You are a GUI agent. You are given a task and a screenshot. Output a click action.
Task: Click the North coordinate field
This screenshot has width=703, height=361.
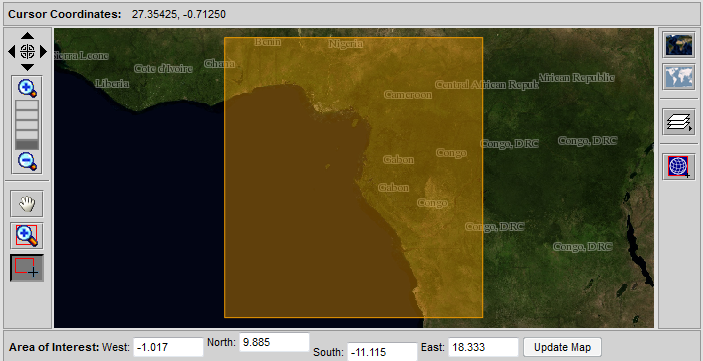click(274, 343)
